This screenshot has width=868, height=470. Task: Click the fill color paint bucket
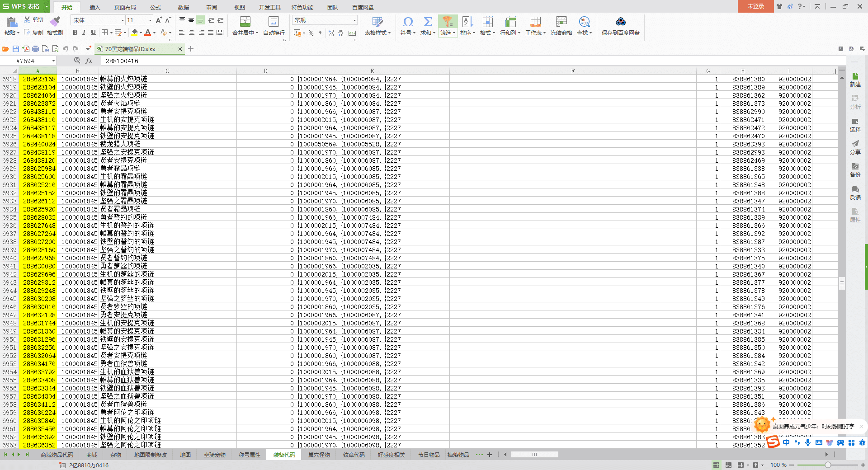pos(134,33)
